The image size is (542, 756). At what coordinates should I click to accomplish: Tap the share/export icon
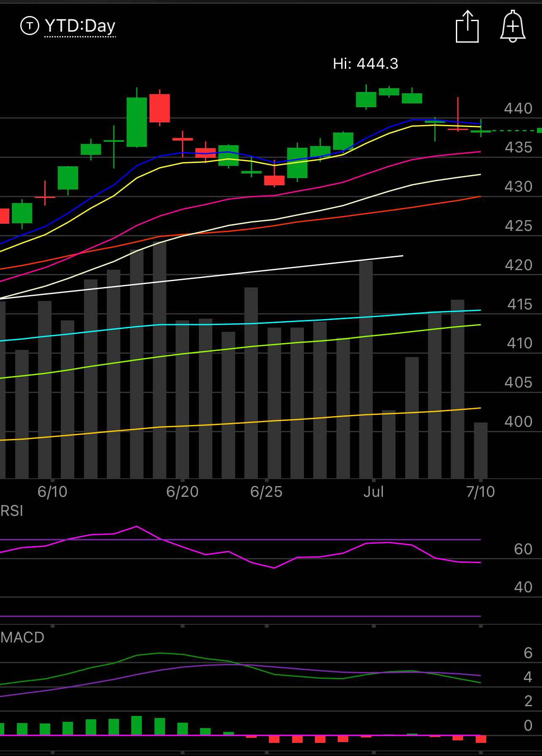click(x=467, y=26)
